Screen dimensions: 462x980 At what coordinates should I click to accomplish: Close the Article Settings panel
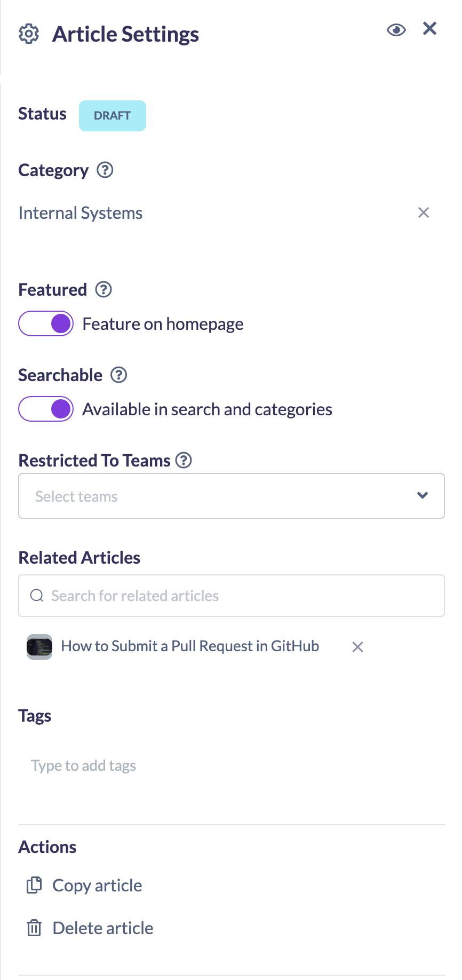coord(430,28)
